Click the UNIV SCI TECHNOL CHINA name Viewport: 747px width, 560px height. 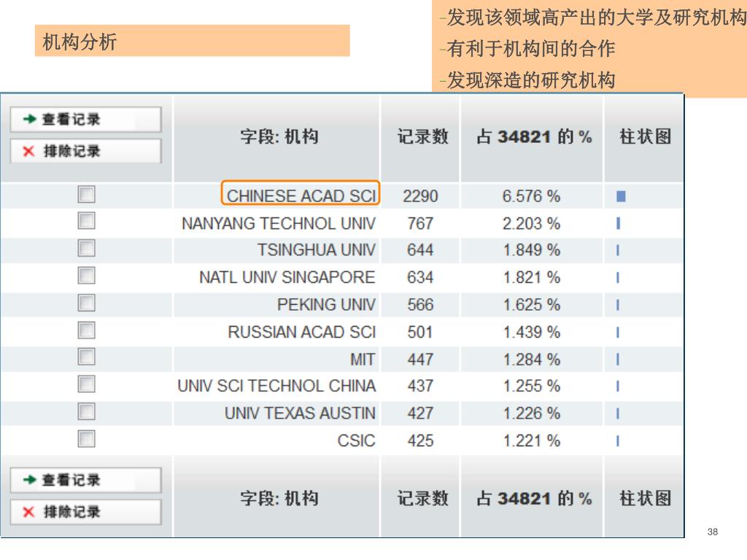[276, 386]
